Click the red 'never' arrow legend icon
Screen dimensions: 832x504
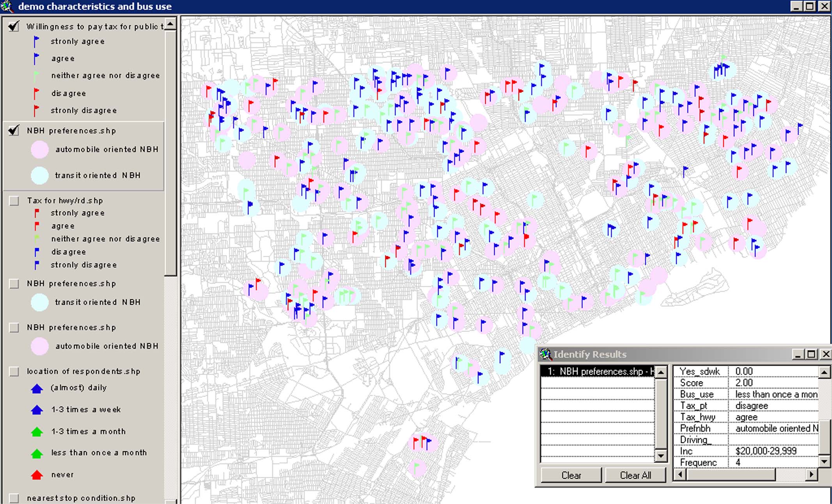tap(37, 475)
